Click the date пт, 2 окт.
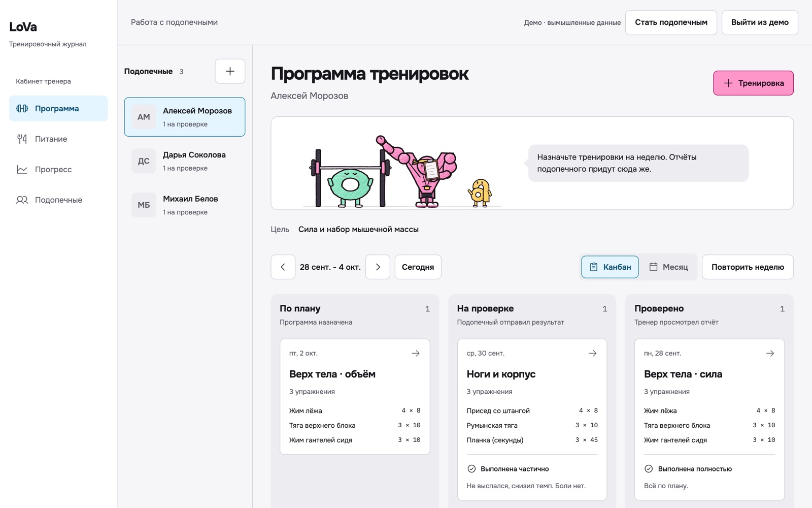This screenshot has width=812, height=508. point(303,353)
